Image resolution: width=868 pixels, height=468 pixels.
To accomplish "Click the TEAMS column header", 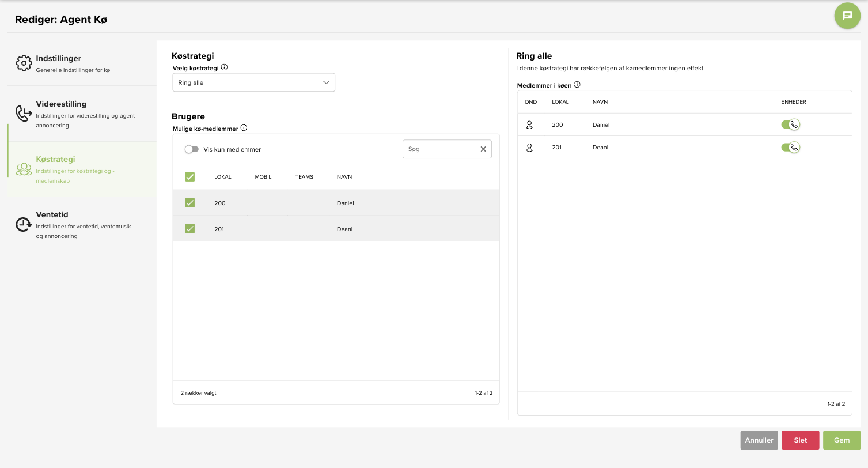I will pos(304,177).
